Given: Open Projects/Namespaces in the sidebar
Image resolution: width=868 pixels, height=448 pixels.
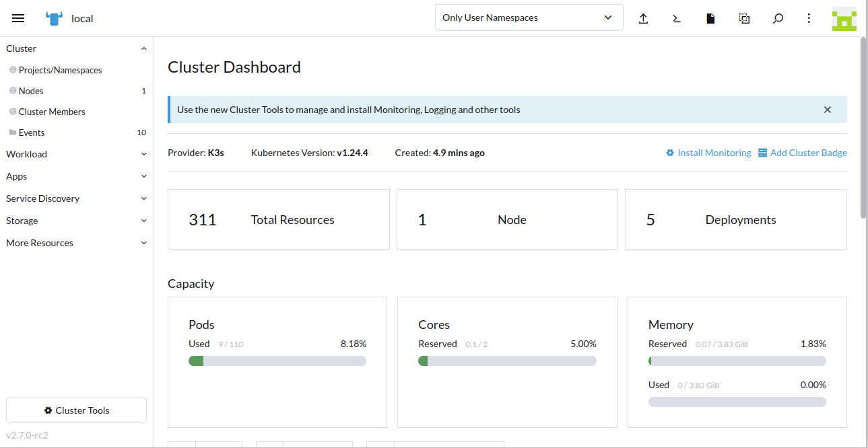Looking at the screenshot, I should (60, 70).
